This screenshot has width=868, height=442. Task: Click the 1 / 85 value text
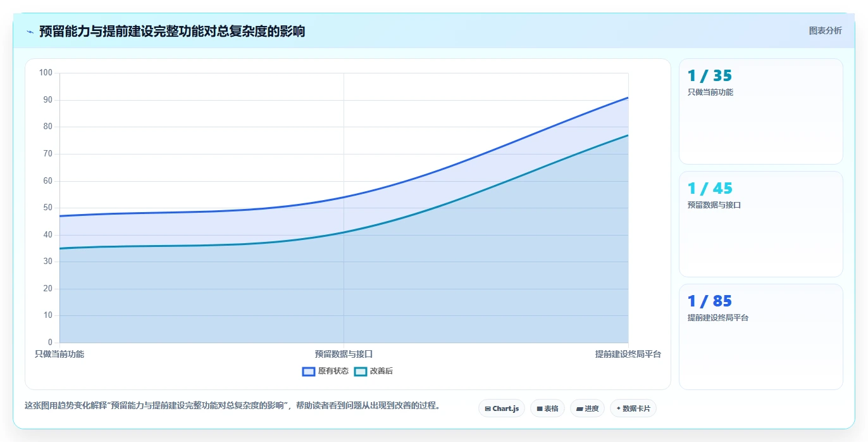[x=710, y=301]
